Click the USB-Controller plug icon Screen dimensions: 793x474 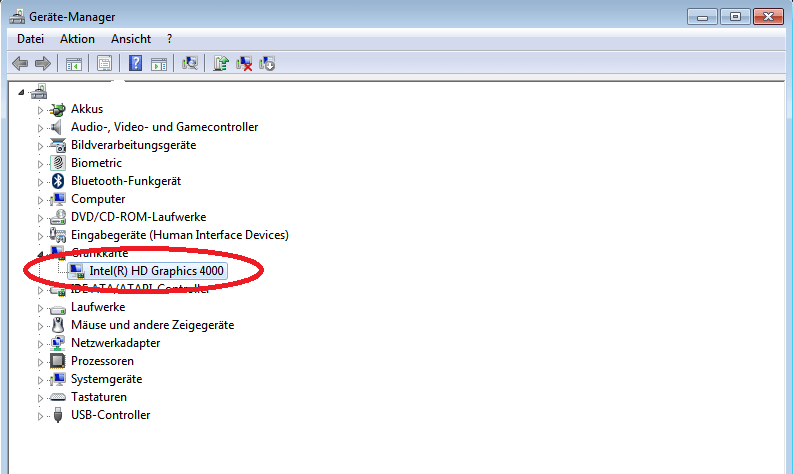pos(58,415)
